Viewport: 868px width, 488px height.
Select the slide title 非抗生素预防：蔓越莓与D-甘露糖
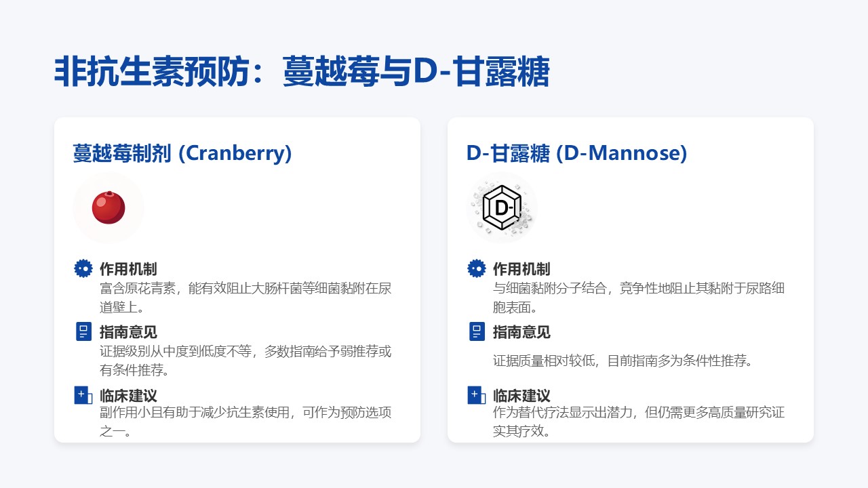(301, 72)
